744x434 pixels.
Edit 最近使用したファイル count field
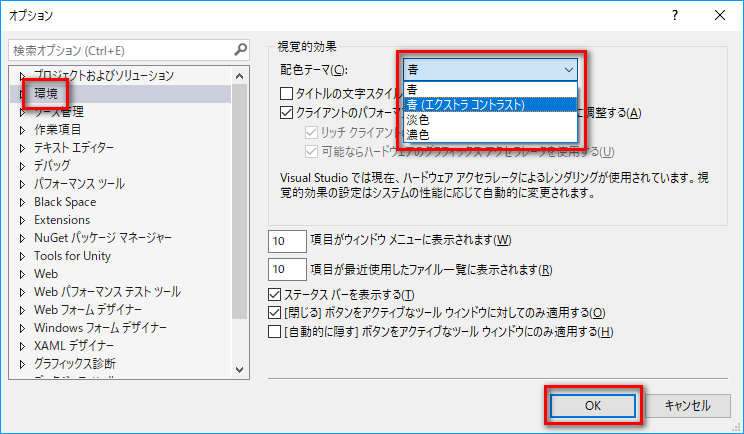[287, 269]
